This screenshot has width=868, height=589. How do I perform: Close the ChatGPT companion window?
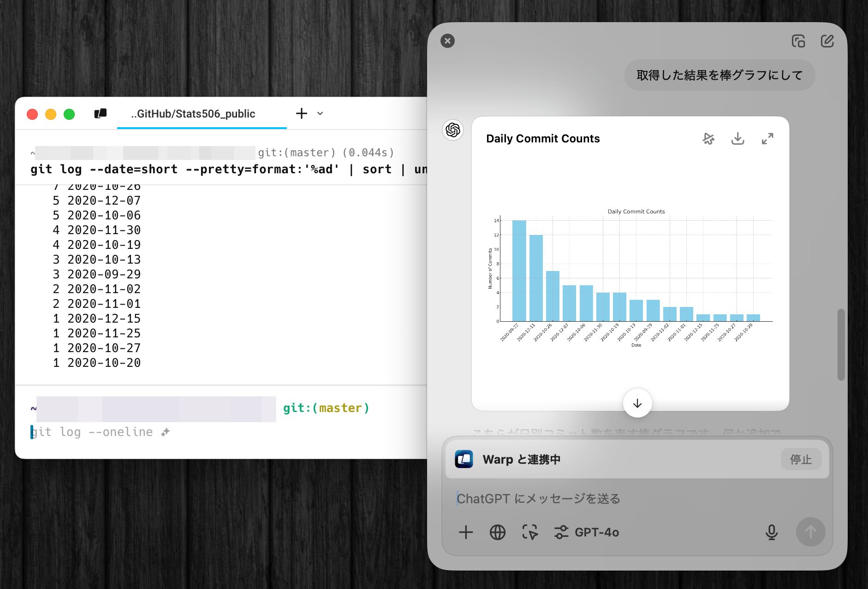pos(447,41)
